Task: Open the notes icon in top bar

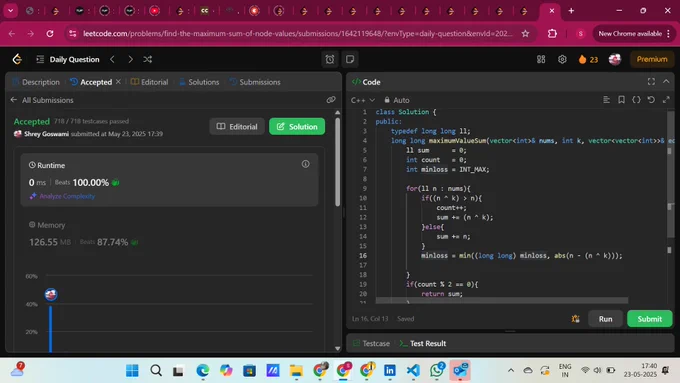Action: (x=350, y=59)
